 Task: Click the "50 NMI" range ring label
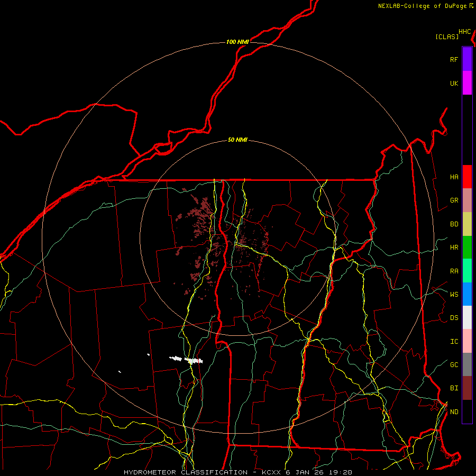(x=237, y=140)
